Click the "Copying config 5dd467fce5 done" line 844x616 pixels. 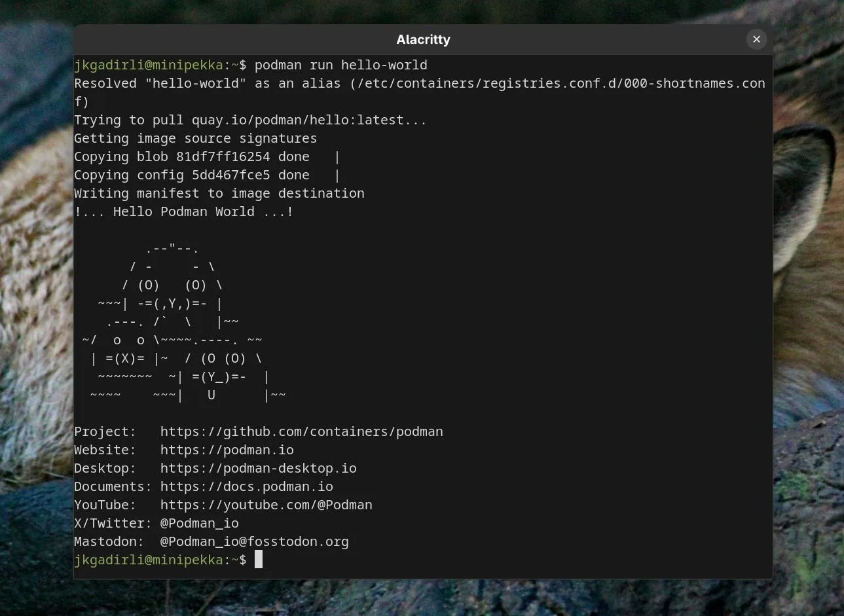pyautogui.click(x=191, y=175)
